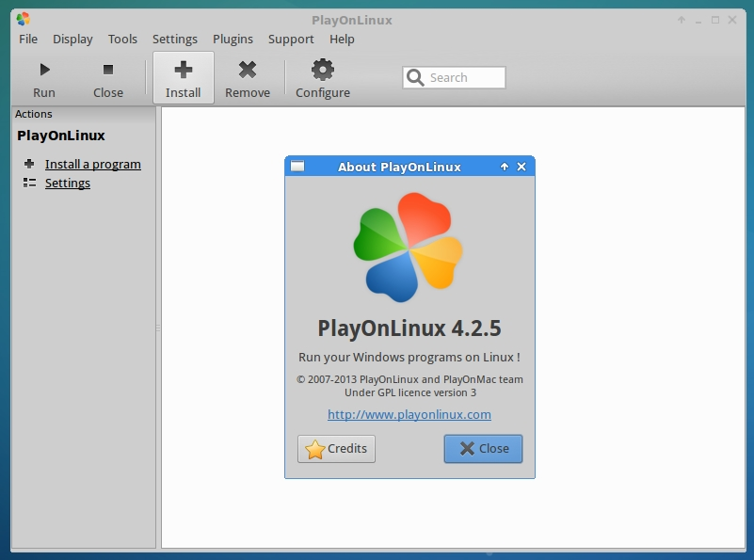This screenshot has height=560, width=754.
Task: Open Configure via the gear toolbar icon
Action: click(x=322, y=69)
